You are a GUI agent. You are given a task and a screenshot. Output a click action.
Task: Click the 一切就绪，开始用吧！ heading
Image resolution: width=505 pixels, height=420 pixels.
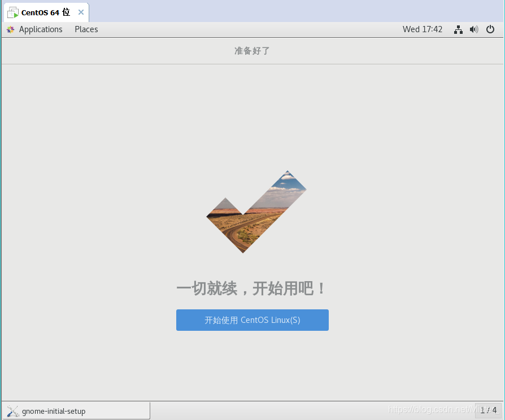tap(252, 288)
